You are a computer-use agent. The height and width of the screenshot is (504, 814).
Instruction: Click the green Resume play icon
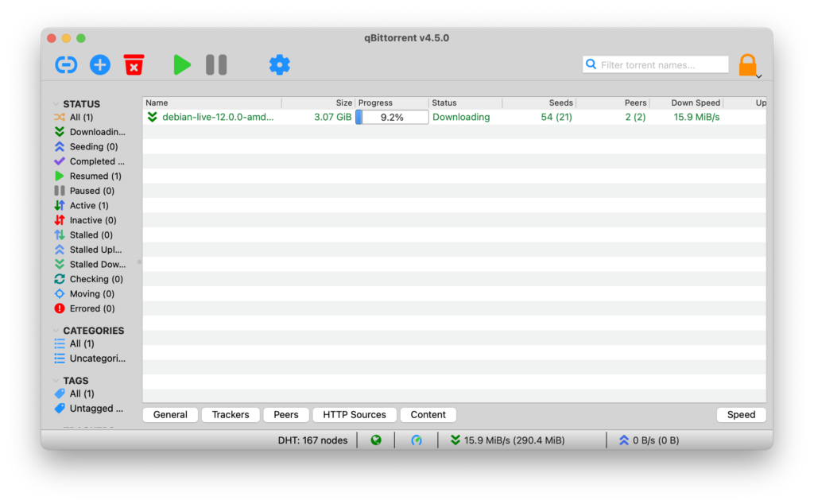(182, 65)
